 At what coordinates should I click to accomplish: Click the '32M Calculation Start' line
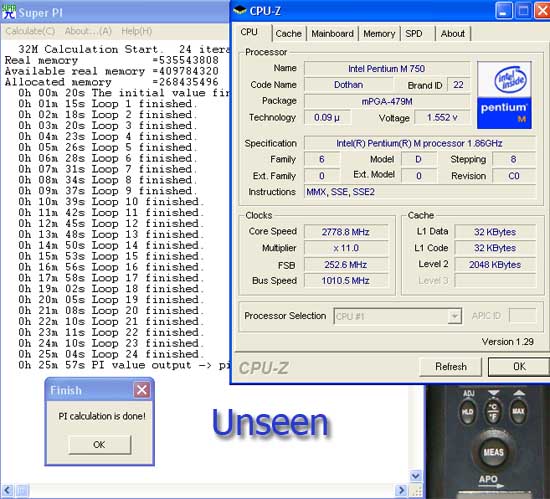[124, 49]
